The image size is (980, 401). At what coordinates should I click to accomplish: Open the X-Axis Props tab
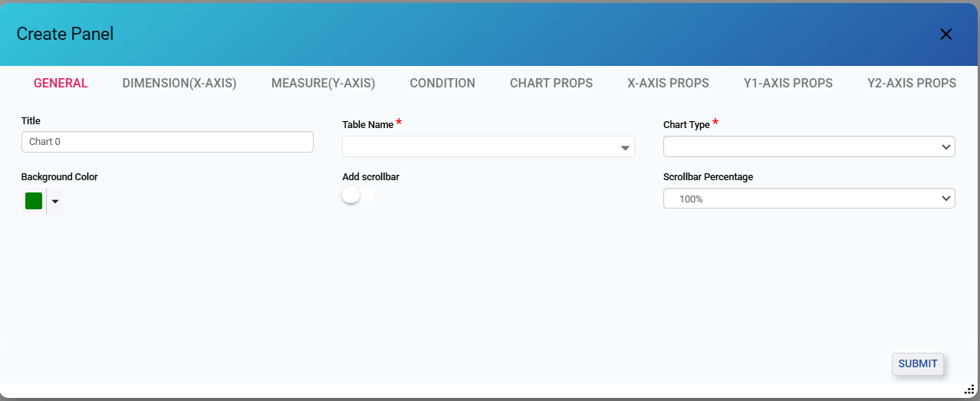(x=668, y=83)
